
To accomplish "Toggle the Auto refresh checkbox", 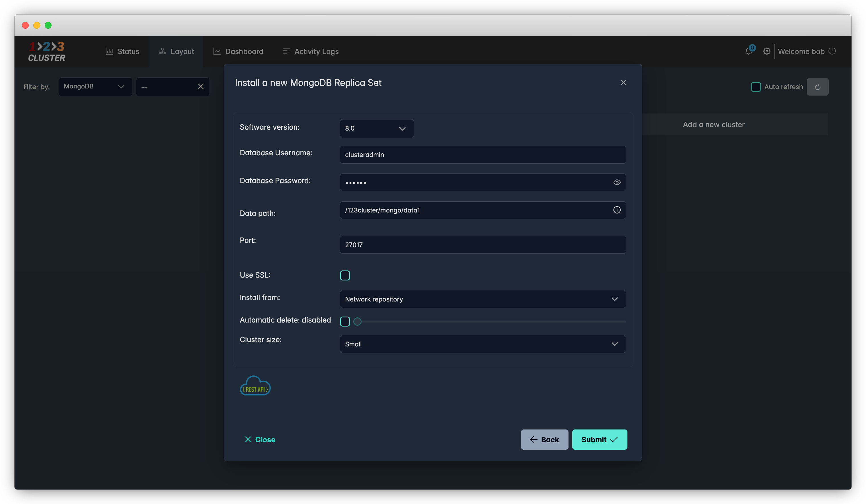I will coord(756,87).
